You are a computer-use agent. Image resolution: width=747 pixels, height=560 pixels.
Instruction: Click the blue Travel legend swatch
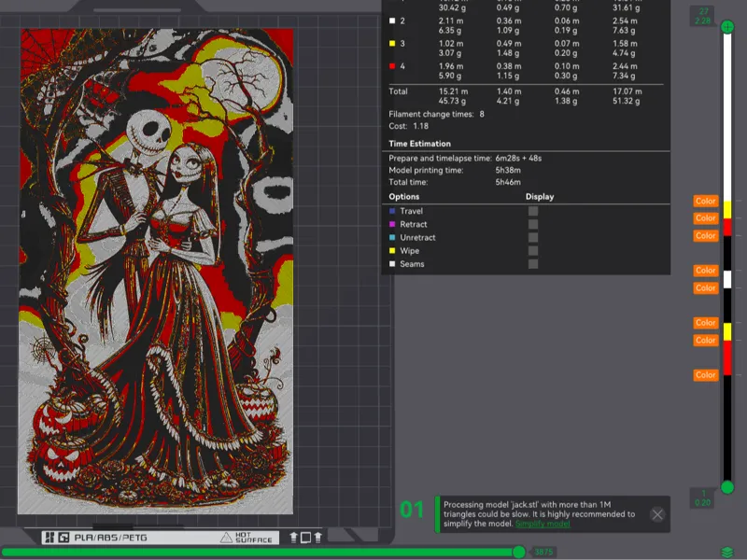392,211
